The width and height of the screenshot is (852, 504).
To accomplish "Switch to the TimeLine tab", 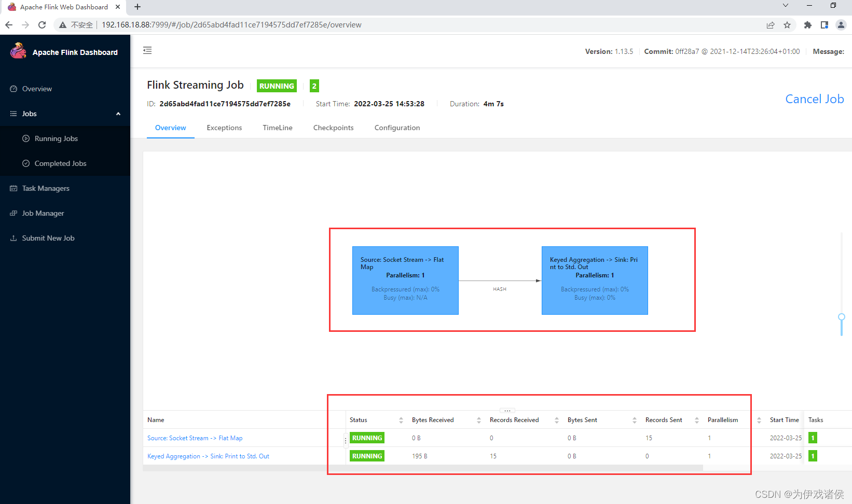I will (x=278, y=128).
